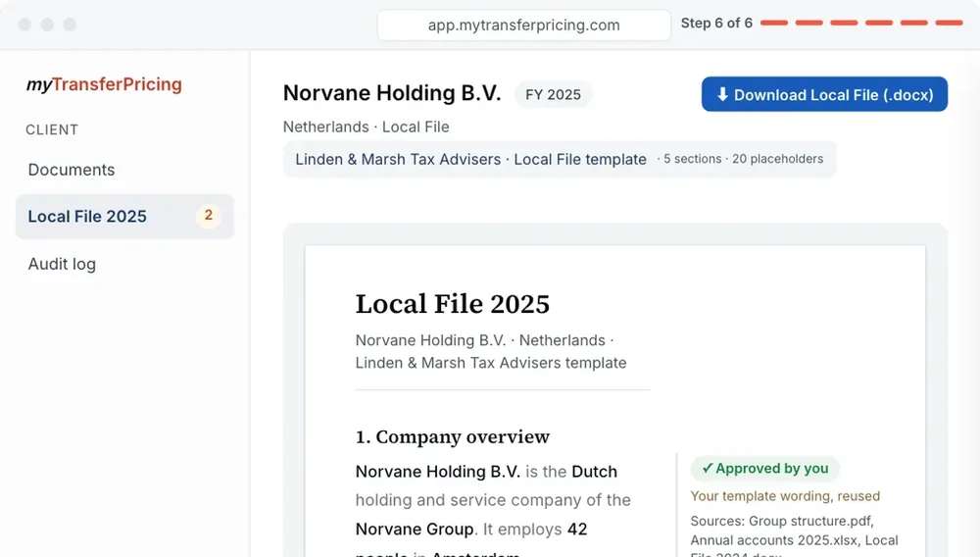Select Local File 2025 sidebar item
Screen dimensions: 980x557
click(124, 217)
